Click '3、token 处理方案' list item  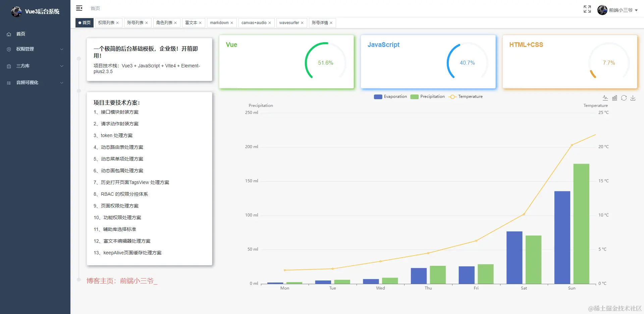[113, 135]
